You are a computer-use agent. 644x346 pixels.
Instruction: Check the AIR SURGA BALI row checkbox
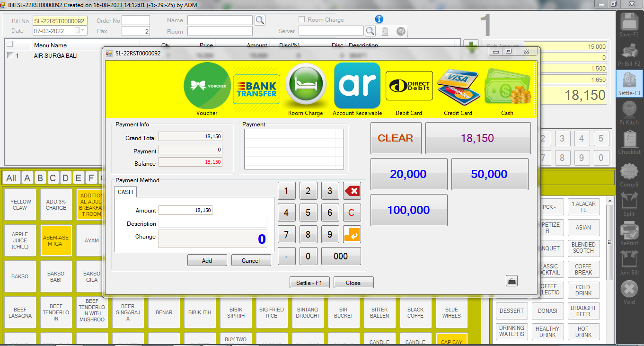click(10, 55)
